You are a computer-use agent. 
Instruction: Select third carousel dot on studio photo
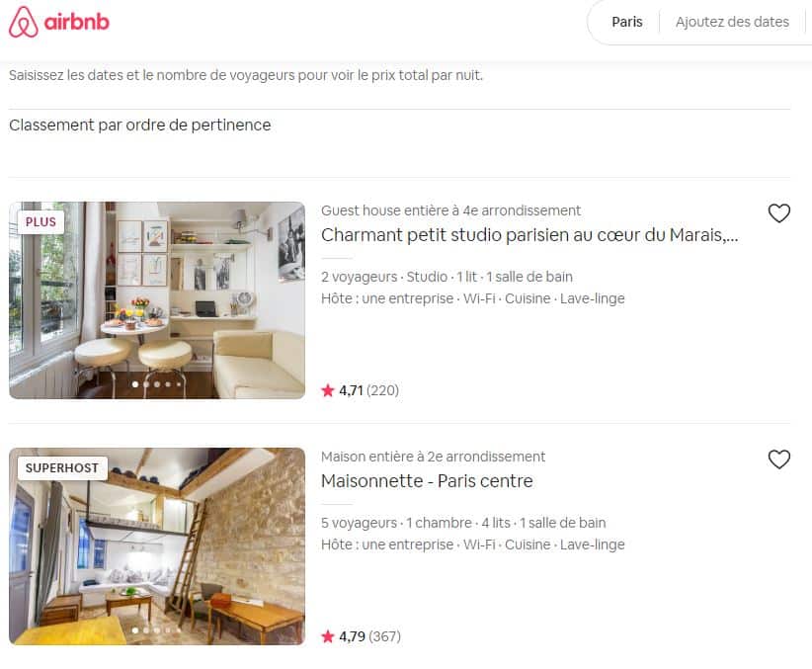(x=157, y=384)
